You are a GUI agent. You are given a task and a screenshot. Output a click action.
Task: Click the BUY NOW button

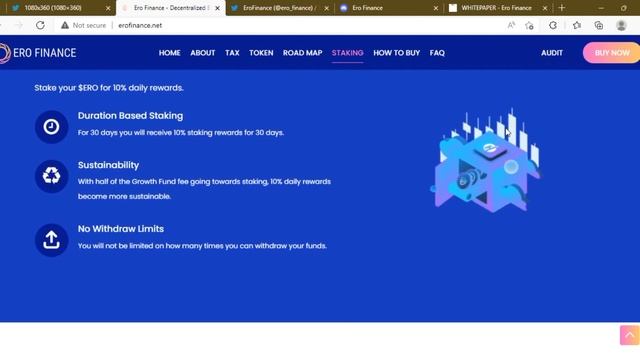click(x=611, y=53)
